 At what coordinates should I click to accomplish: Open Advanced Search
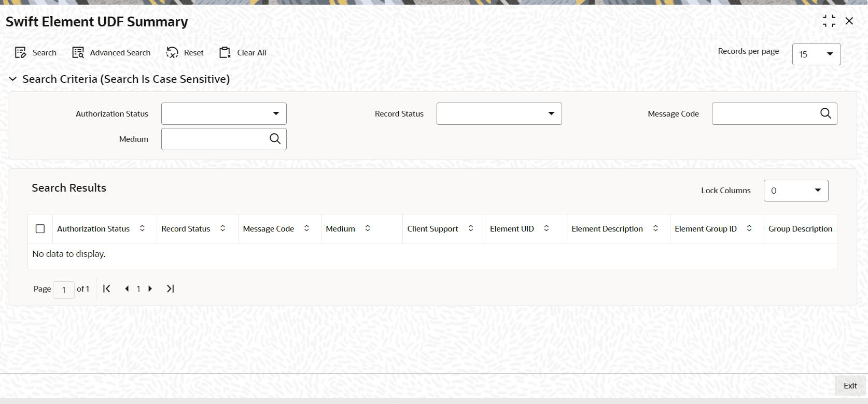[111, 53]
